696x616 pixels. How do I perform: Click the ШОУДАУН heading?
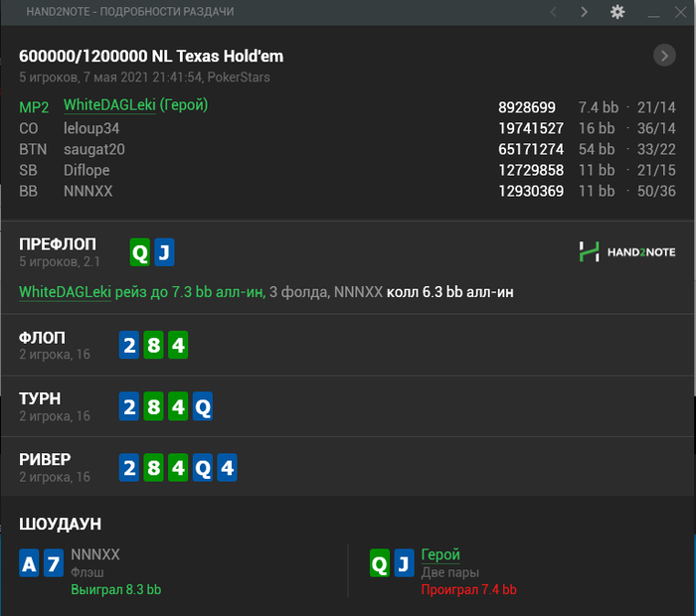[x=60, y=524]
